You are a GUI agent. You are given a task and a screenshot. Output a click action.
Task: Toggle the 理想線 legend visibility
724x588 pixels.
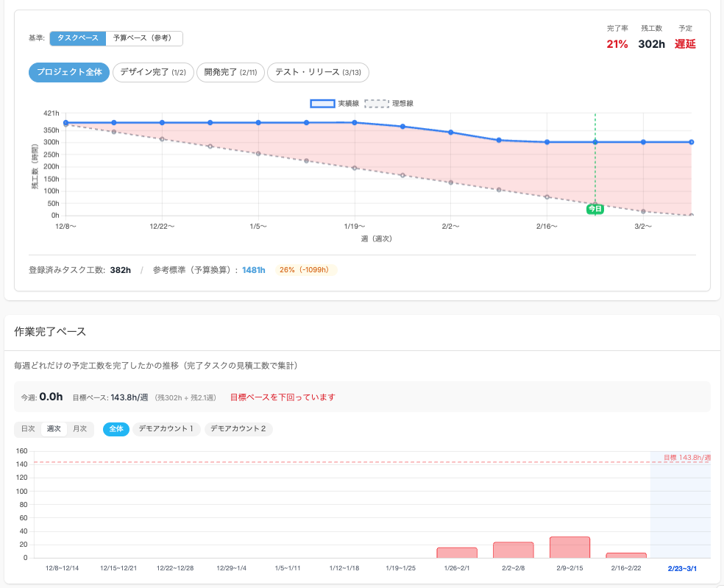tap(392, 103)
